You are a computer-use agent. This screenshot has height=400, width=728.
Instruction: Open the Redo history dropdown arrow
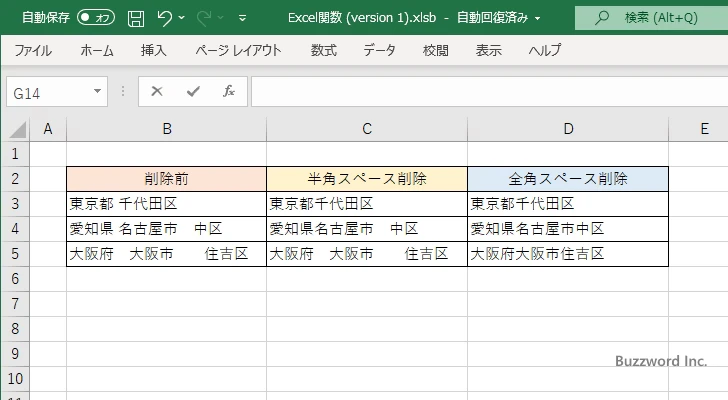coord(221,18)
